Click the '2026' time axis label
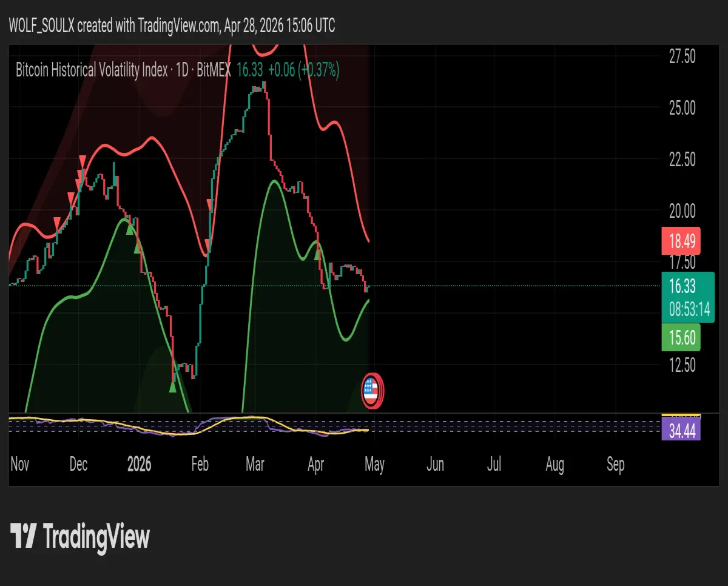Screen dimensions: 728x586 point(139,465)
